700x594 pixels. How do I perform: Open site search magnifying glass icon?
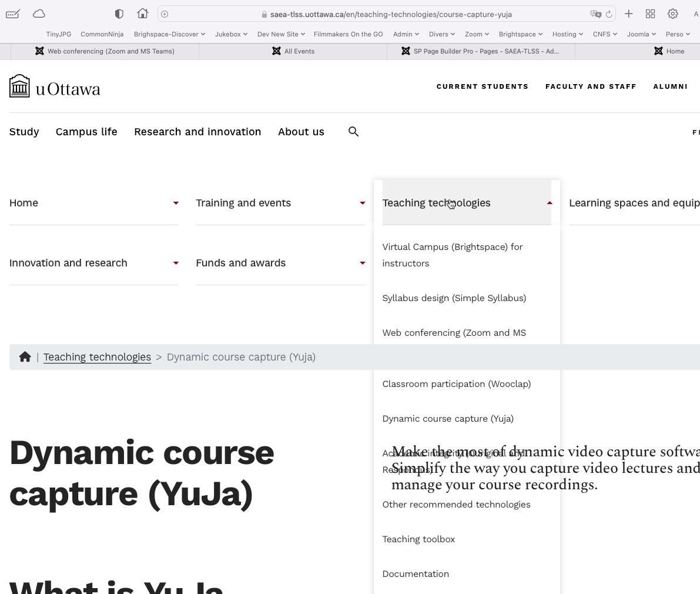point(353,132)
